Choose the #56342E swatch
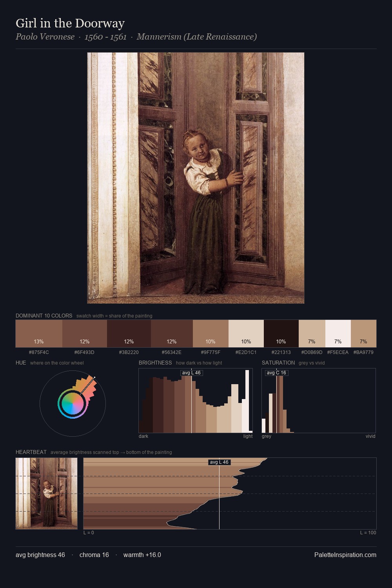Image resolution: width=392 pixels, height=588 pixels. coord(172,334)
